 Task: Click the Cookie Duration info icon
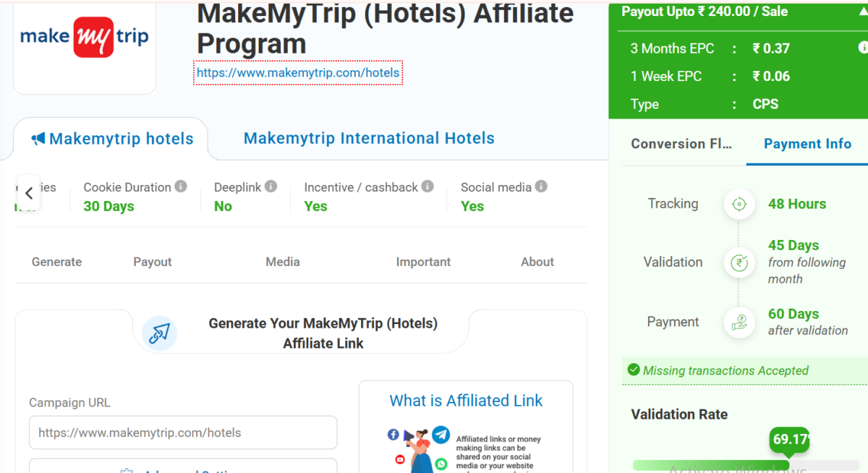click(x=181, y=187)
